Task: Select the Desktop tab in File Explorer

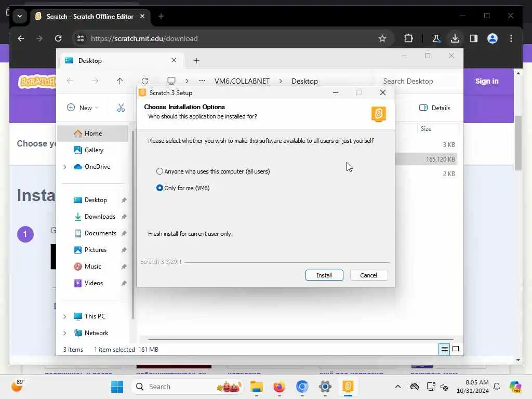Action: click(x=121, y=60)
